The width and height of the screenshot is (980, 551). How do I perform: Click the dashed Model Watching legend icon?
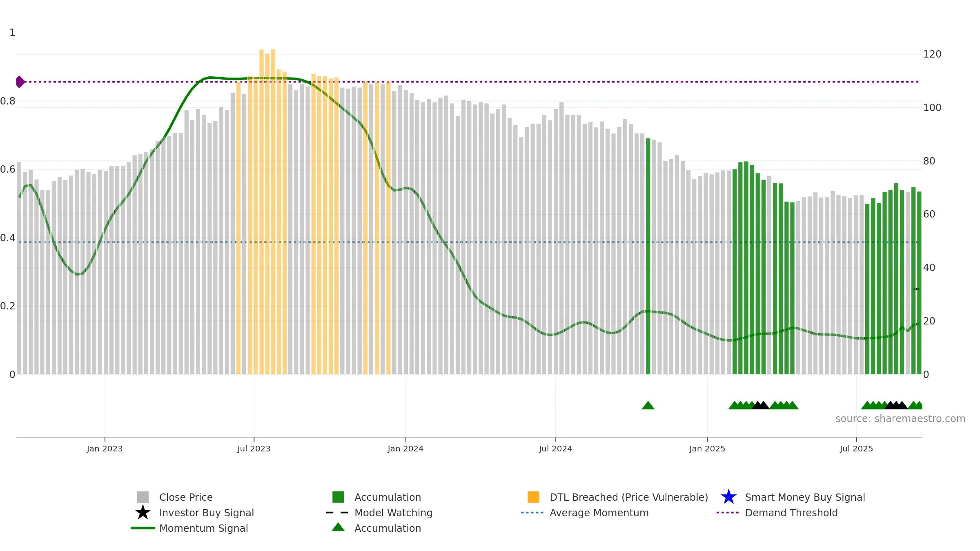click(337, 513)
